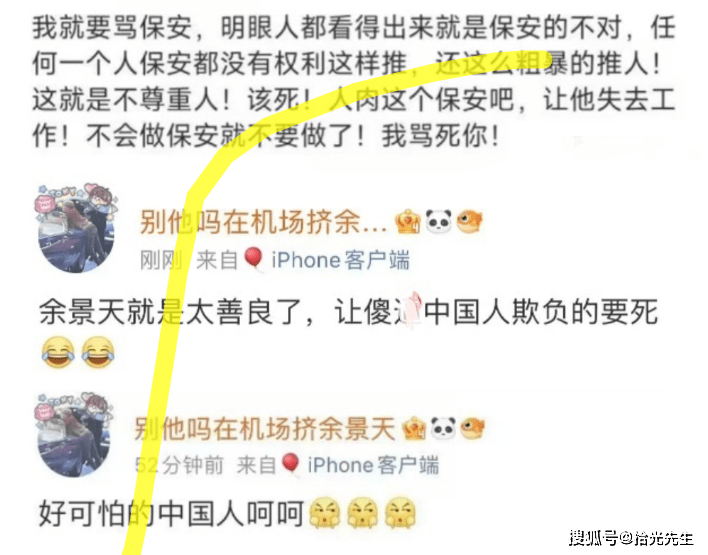Open the iPhone客户端 link under the 刚刚 post
The height and width of the screenshot is (555, 708).
(x=340, y=260)
